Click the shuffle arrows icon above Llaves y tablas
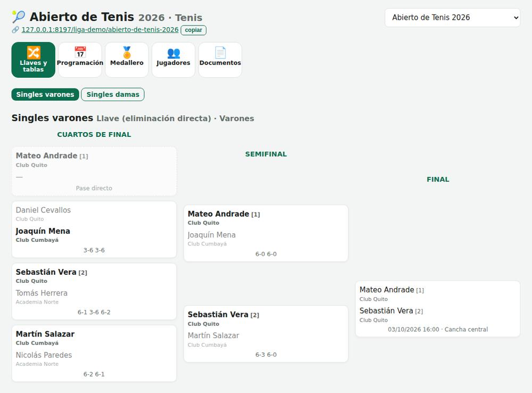 [33, 52]
